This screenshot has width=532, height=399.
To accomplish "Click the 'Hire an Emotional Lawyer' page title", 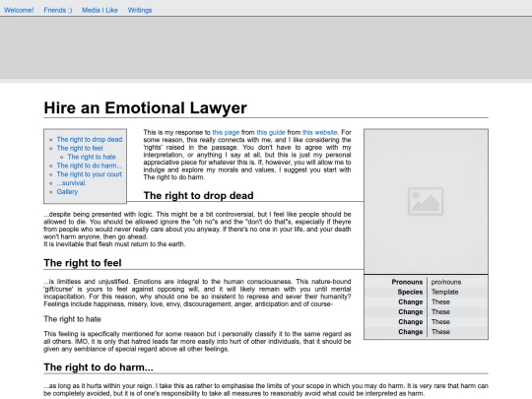I will pos(145,108).
